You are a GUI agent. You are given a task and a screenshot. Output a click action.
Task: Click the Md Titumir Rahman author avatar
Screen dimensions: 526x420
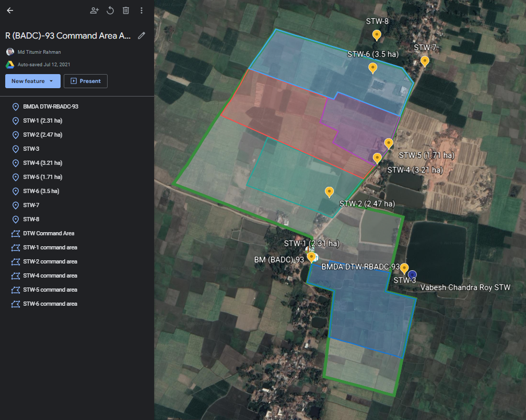pyautogui.click(x=10, y=52)
